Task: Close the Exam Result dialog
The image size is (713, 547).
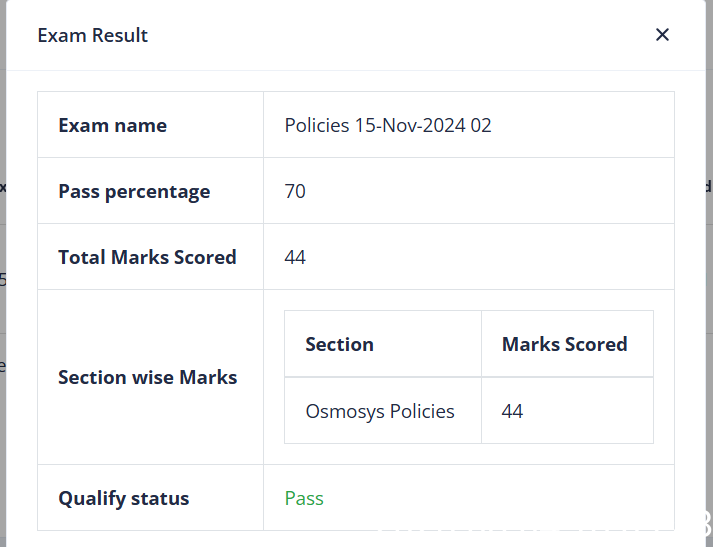Action: pyautogui.click(x=662, y=35)
